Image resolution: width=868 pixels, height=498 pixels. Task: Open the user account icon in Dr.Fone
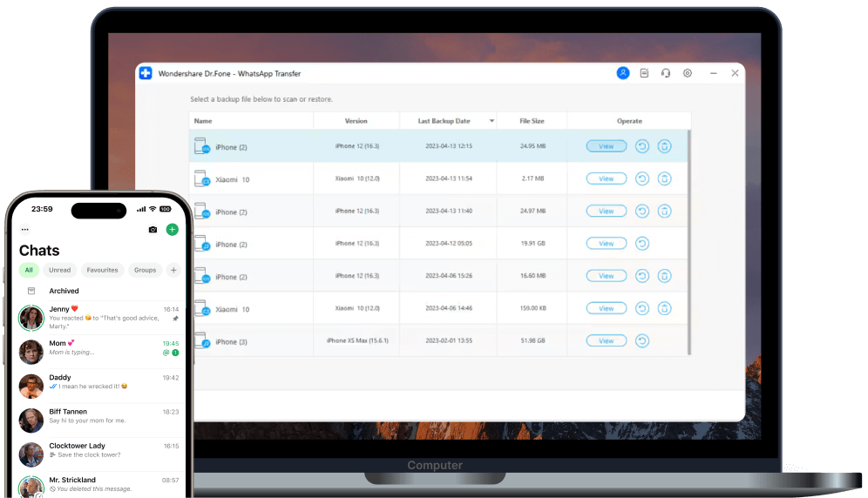[x=623, y=73]
